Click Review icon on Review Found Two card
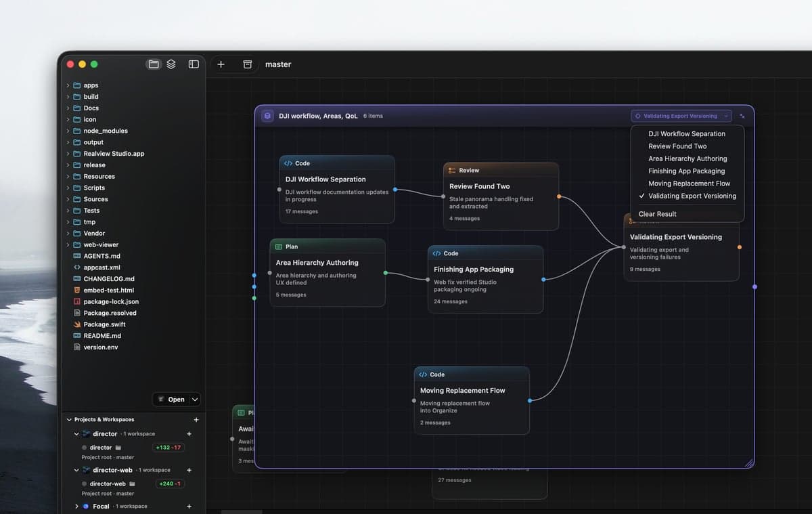812x514 pixels. coord(452,171)
